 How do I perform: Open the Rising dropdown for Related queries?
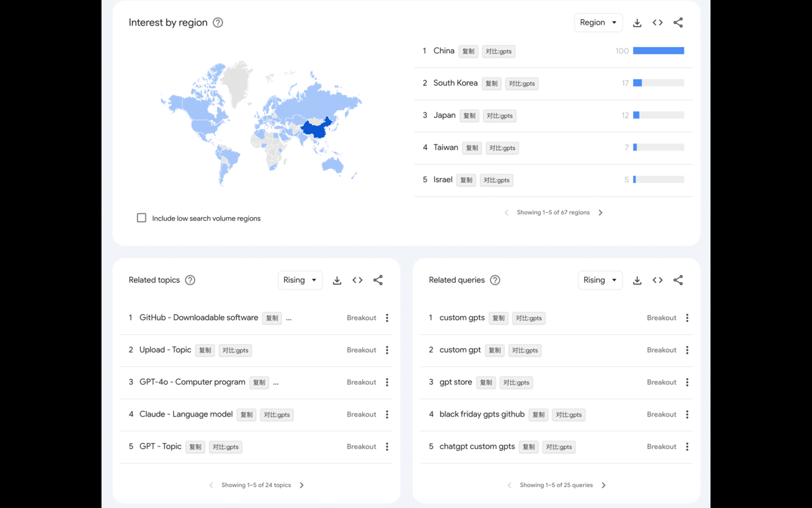coord(599,280)
